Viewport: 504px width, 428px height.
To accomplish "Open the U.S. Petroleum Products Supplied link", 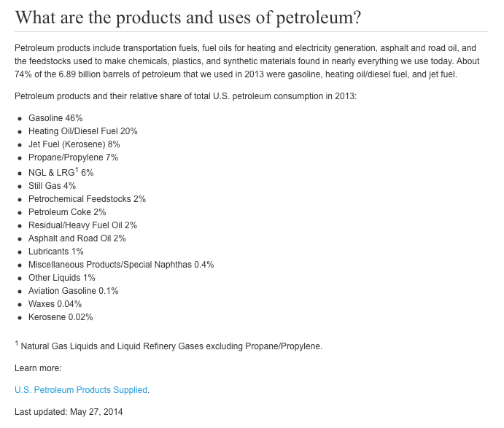I will (x=81, y=390).
